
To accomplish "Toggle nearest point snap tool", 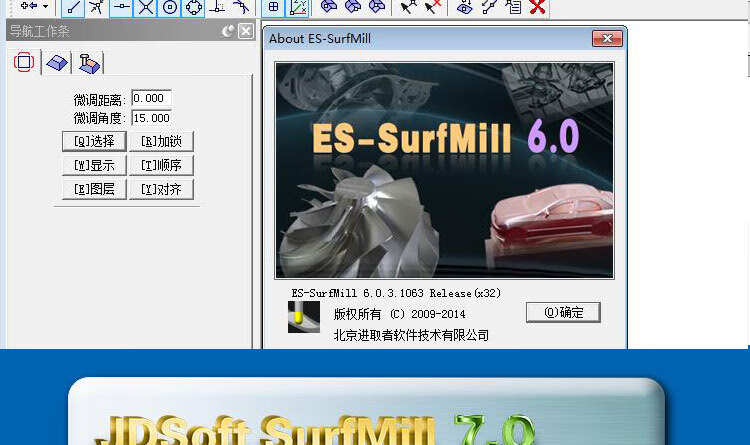I will [x=97, y=7].
